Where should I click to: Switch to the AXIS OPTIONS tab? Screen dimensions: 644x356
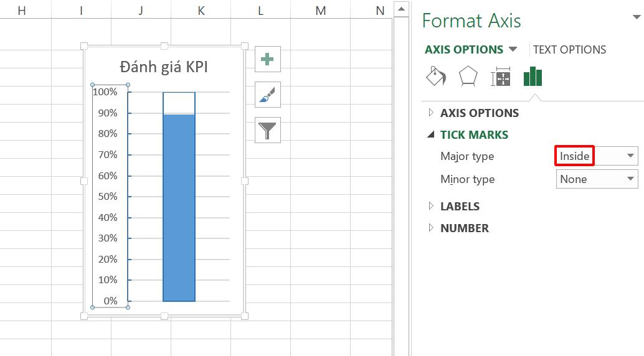pos(464,50)
